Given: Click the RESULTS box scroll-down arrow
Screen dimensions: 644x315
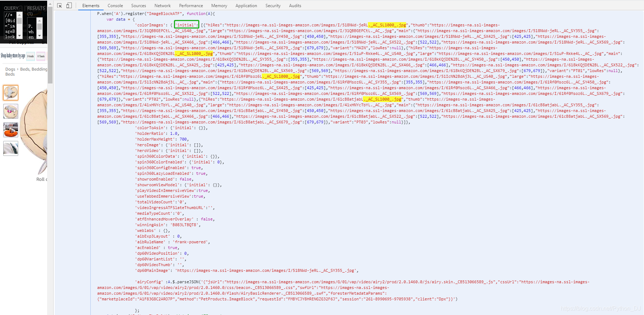Looking at the screenshot, I should point(40,36).
